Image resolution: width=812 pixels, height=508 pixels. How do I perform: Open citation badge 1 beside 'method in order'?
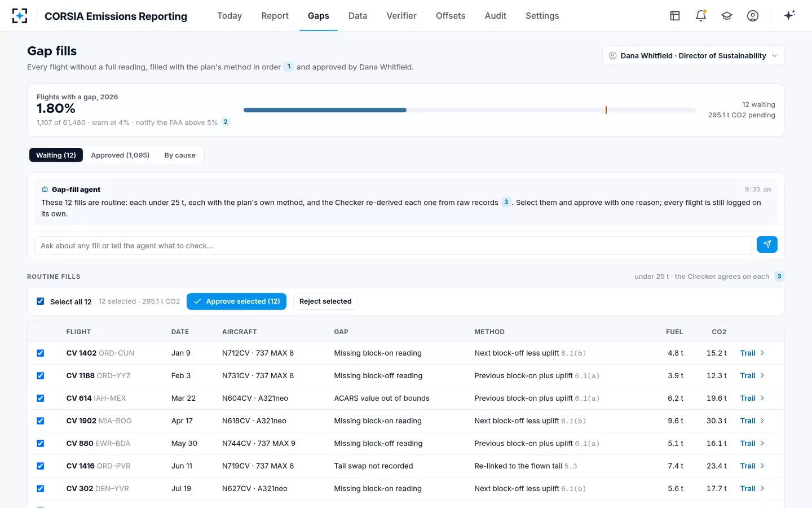pyautogui.click(x=289, y=67)
